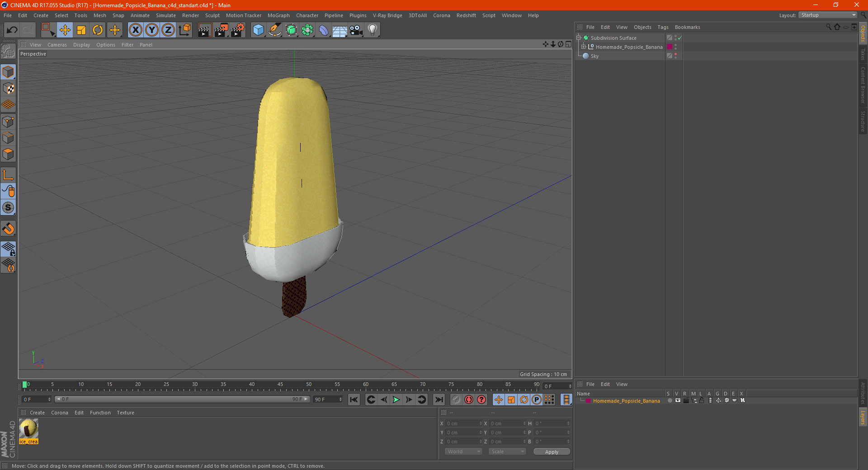This screenshot has width=868, height=470.
Task: Open Edit Render Settings icon
Action: pyautogui.click(x=237, y=30)
